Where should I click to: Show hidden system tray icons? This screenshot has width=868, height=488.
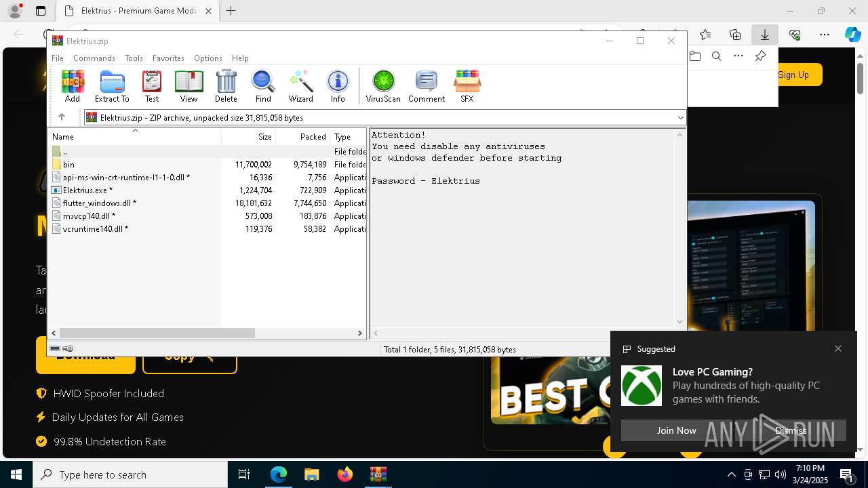pyautogui.click(x=731, y=474)
